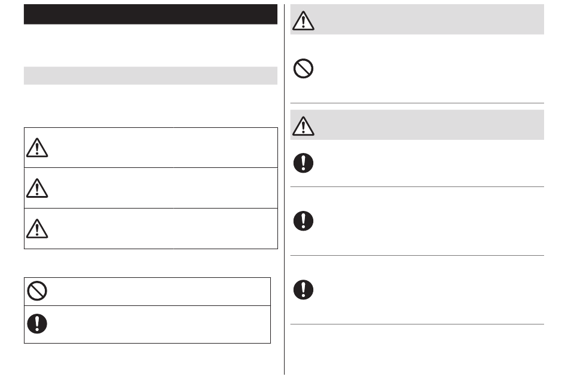Image resolution: width=568 pixels, height=392 pixels.
Task: Click the vertical divider line between the two columns
Action: [x=285, y=189]
